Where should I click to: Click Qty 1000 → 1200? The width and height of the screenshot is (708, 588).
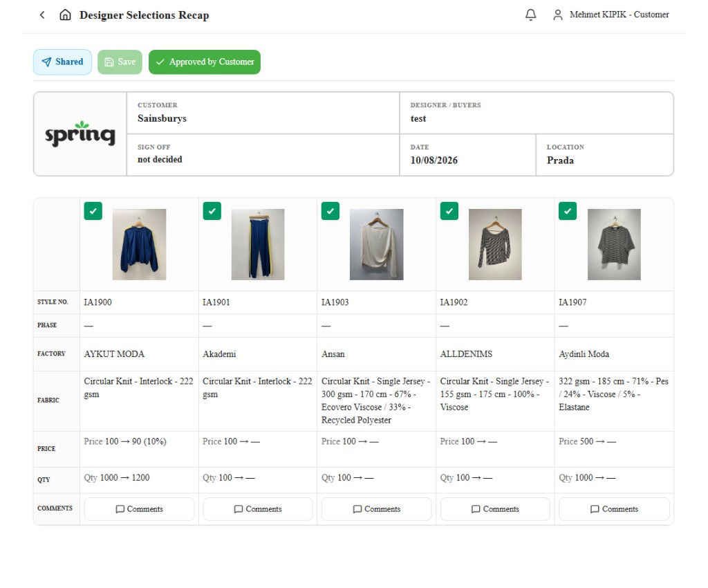pyautogui.click(x=116, y=477)
